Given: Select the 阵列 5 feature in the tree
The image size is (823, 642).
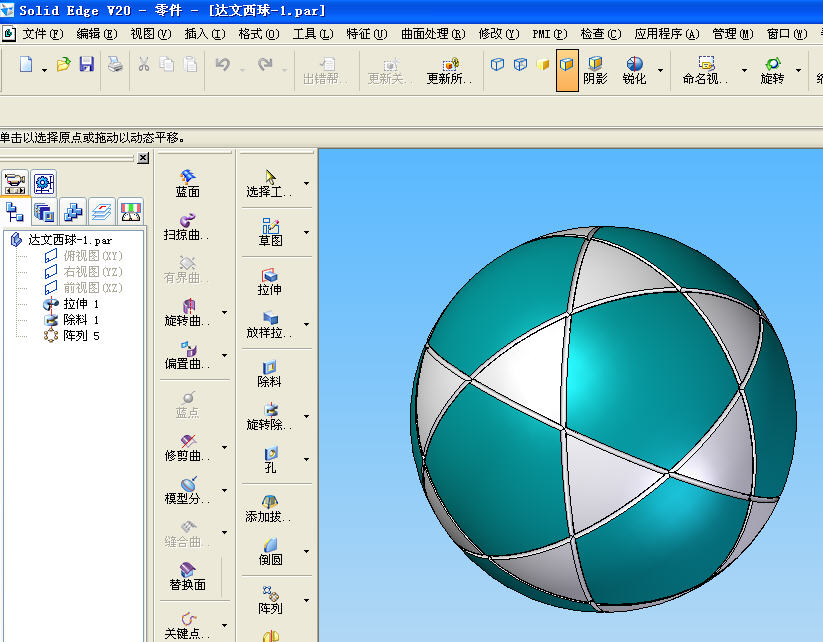Looking at the screenshot, I should pyautogui.click(x=71, y=335).
